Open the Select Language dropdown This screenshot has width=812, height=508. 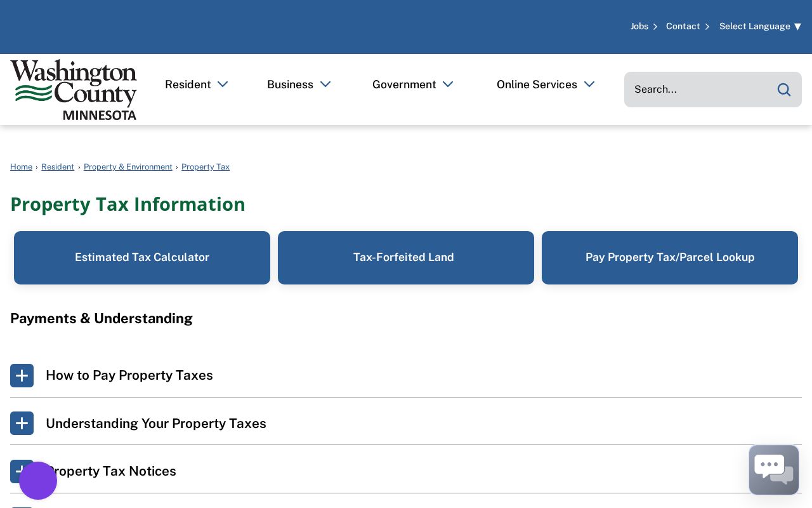click(x=760, y=26)
